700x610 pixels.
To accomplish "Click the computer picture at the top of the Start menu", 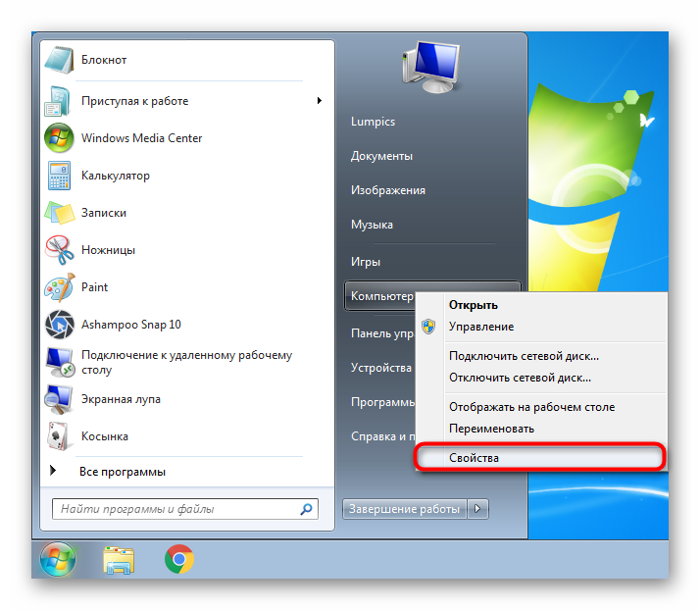I will 431,67.
